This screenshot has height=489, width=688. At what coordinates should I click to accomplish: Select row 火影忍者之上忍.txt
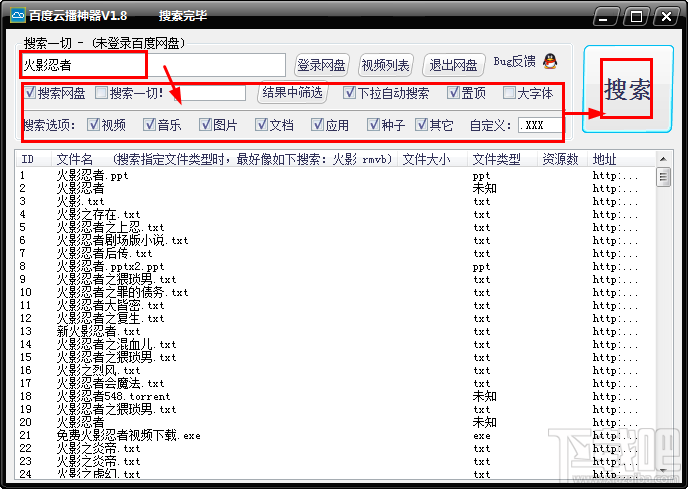tap(336, 227)
